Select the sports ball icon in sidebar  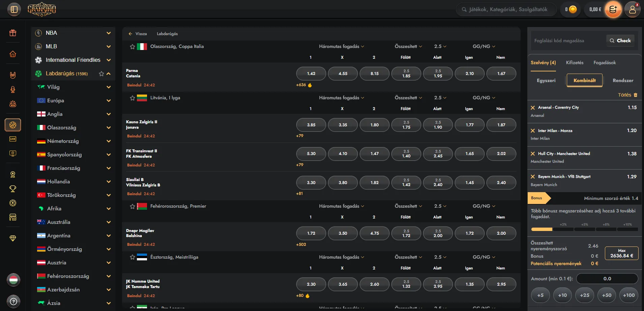click(13, 125)
